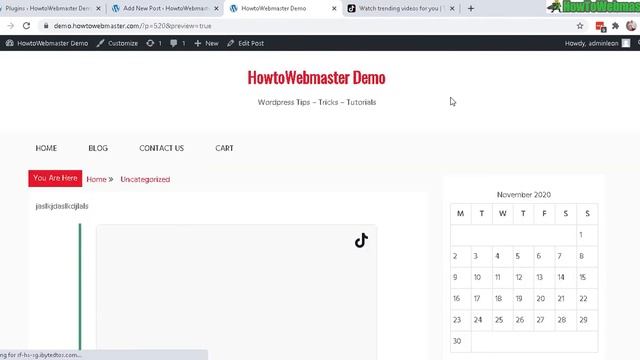Viewport: 640px width, 360px height.
Task: Close the HowtoWebmaster Demo tab
Action: (334, 8)
